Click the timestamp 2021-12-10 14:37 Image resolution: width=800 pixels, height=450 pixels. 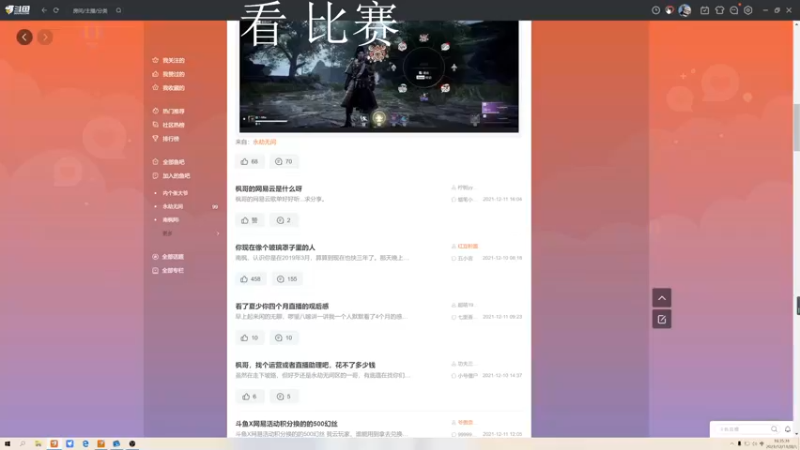click(x=502, y=376)
